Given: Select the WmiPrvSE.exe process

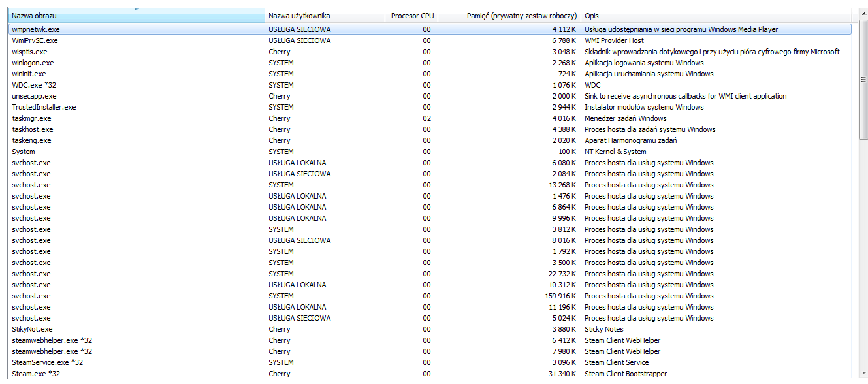Looking at the screenshot, I should click(x=35, y=40).
